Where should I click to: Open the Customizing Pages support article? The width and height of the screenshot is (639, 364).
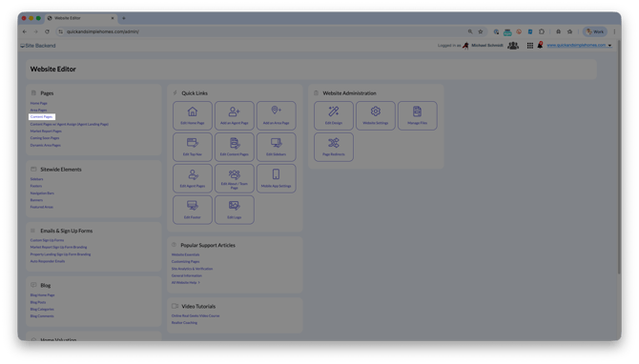[185, 262]
